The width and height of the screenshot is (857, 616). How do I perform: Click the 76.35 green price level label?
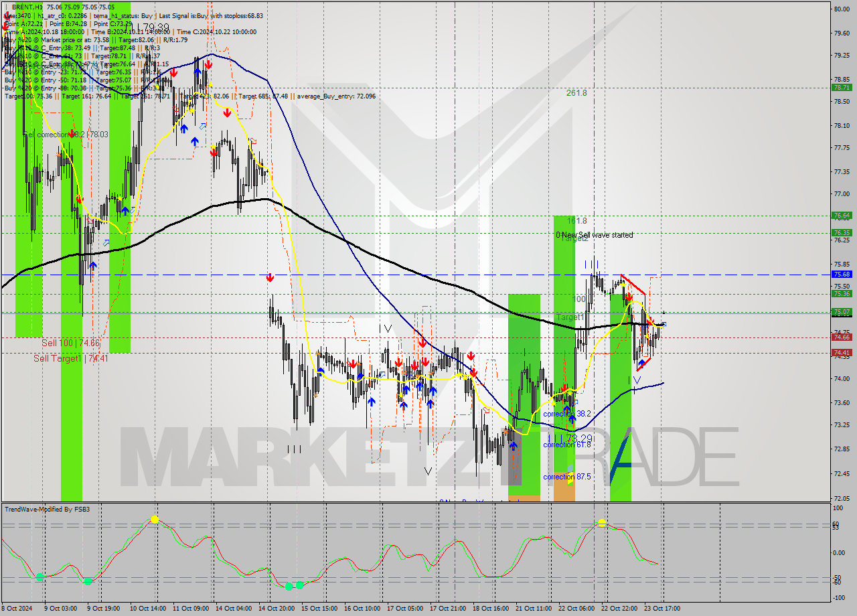pos(842,233)
